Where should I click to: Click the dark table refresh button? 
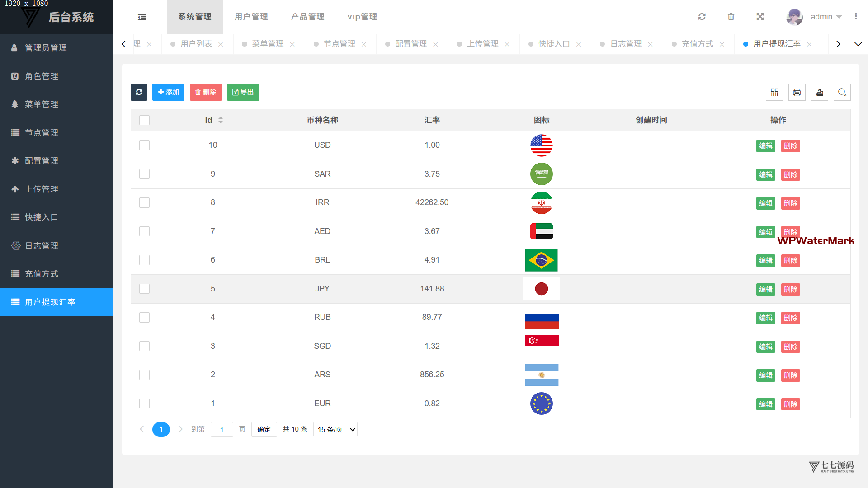(139, 92)
